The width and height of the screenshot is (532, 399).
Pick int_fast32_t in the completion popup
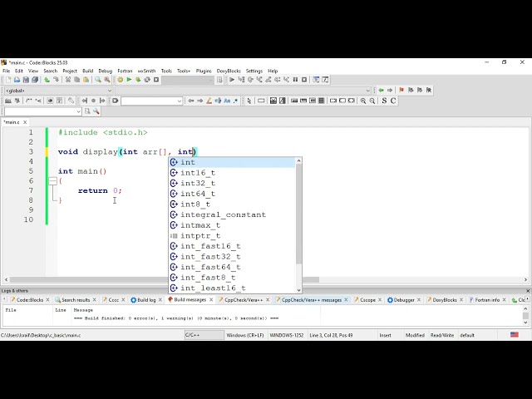click(x=232, y=257)
